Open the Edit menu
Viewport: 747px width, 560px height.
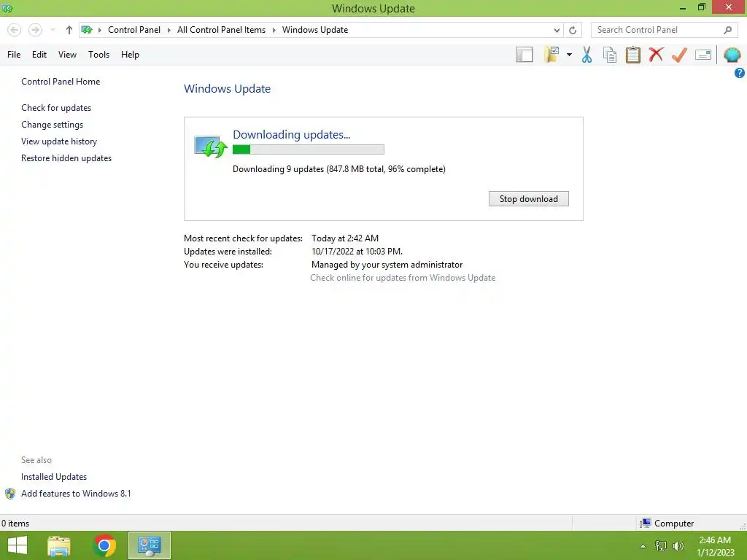tap(39, 55)
